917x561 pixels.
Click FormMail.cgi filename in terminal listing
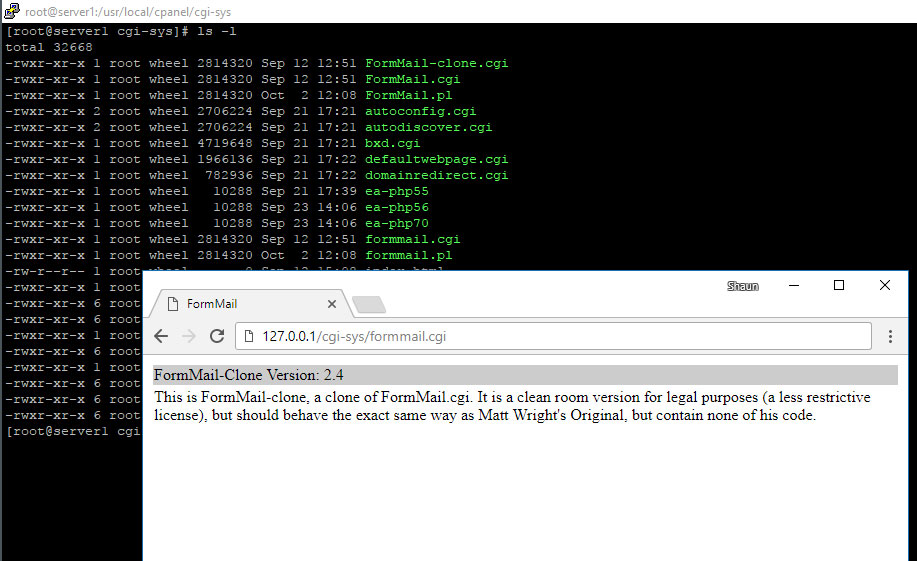(412, 79)
